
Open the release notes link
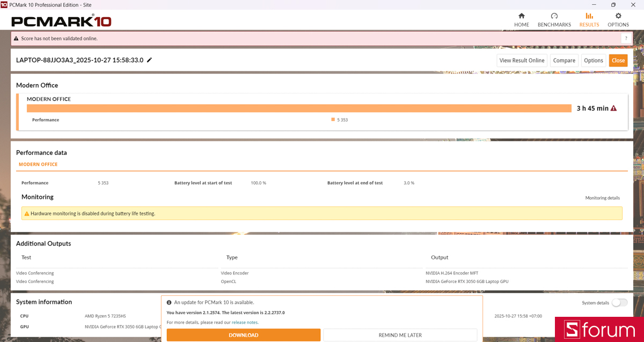click(245, 322)
